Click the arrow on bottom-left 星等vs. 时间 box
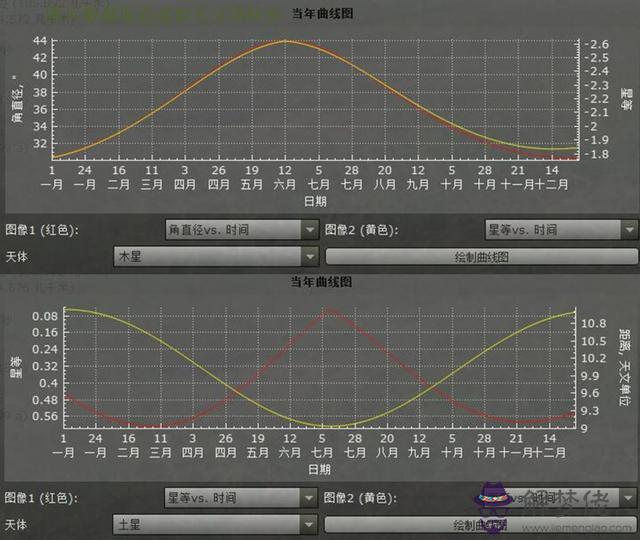Image resolution: width=640 pixels, height=540 pixels. [x=309, y=497]
